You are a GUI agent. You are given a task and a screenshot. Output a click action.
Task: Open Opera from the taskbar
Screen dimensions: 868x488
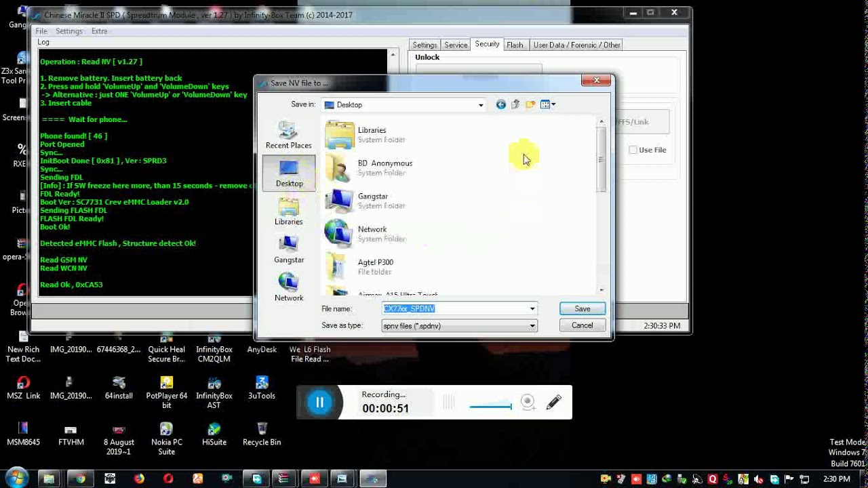pyautogui.click(x=168, y=479)
